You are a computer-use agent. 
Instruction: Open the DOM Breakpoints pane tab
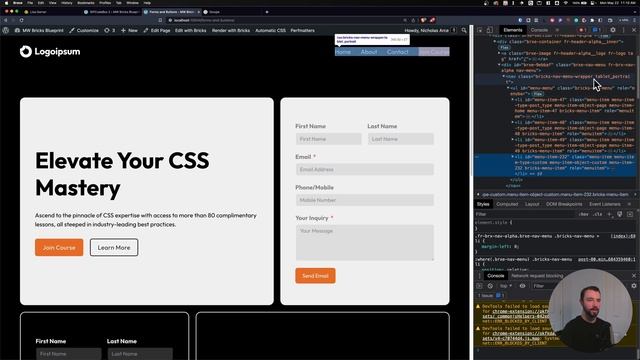[564, 204]
